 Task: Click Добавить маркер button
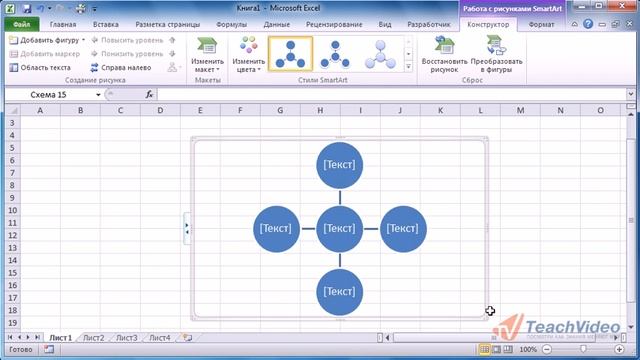[x=45, y=53]
